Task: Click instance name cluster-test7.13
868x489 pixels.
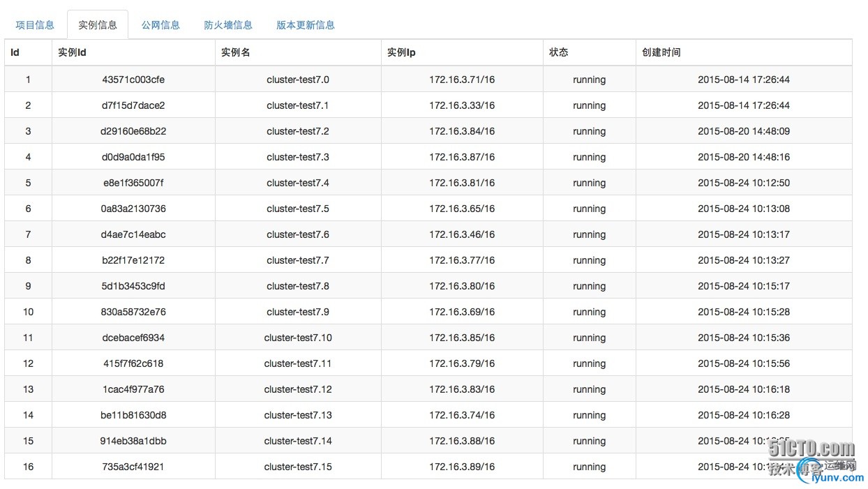Action: [x=298, y=415]
